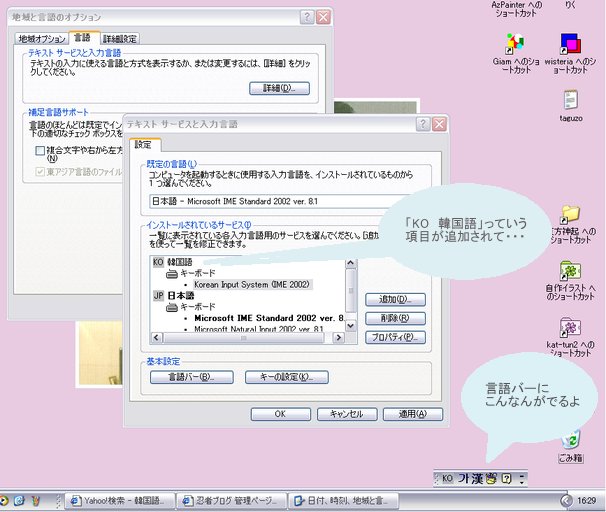Click the services list scroll-right arrow

(x=339, y=337)
